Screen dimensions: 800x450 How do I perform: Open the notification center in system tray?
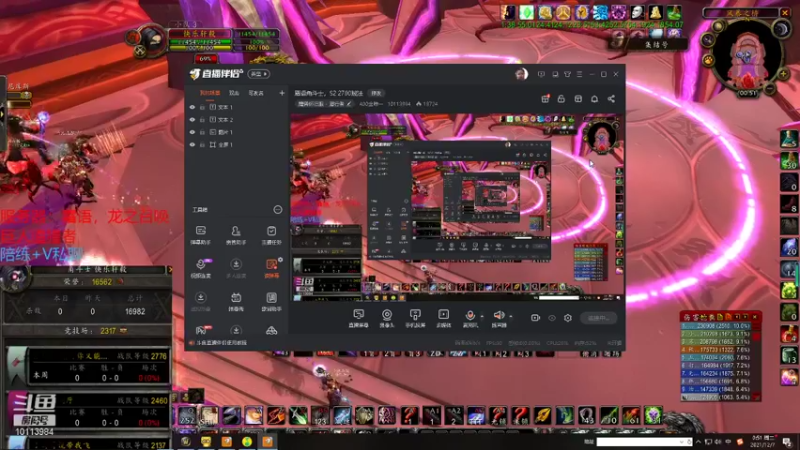[x=788, y=441]
